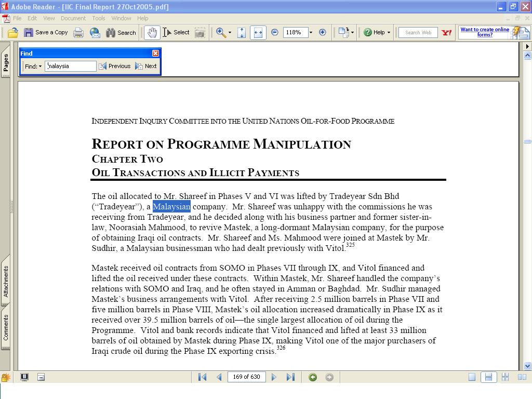Screen dimensions: 532x399
Task: Click the hide toolbars status icon
Action: click(41, 377)
